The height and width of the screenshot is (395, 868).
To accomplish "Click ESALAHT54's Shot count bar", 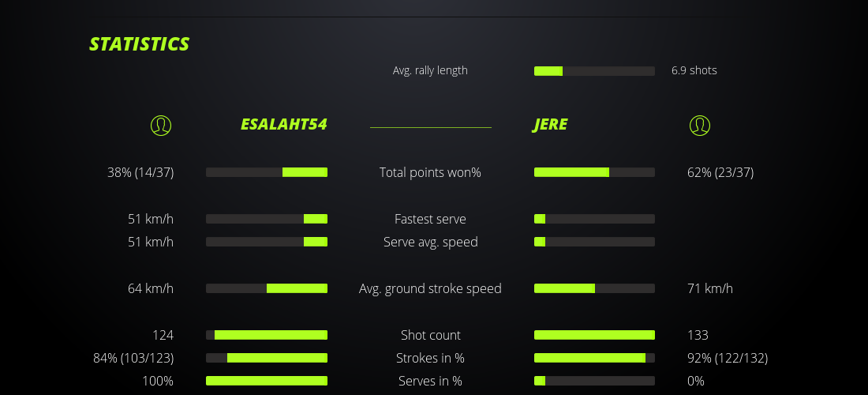I will coord(267,335).
